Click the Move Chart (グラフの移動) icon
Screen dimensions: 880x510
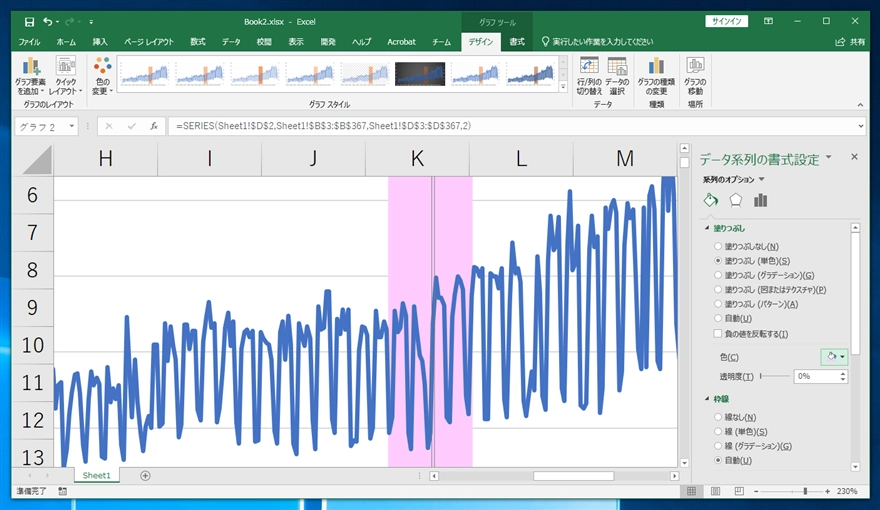[695, 76]
